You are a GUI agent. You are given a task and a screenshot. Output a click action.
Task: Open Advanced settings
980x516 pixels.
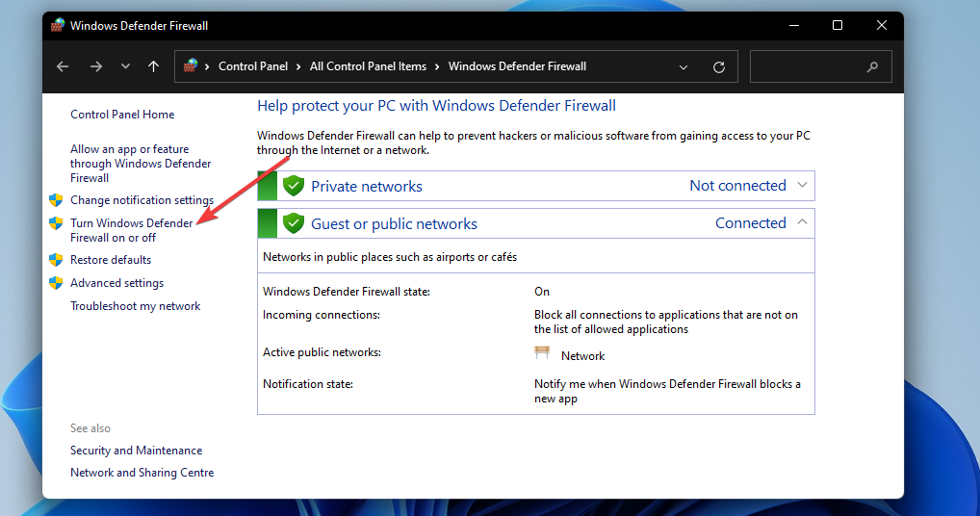pos(116,283)
